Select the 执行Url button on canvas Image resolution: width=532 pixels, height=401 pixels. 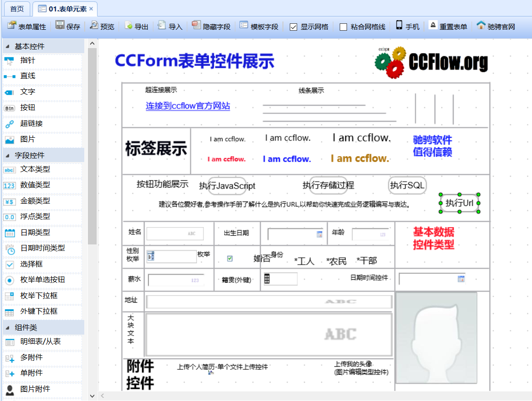coord(459,203)
